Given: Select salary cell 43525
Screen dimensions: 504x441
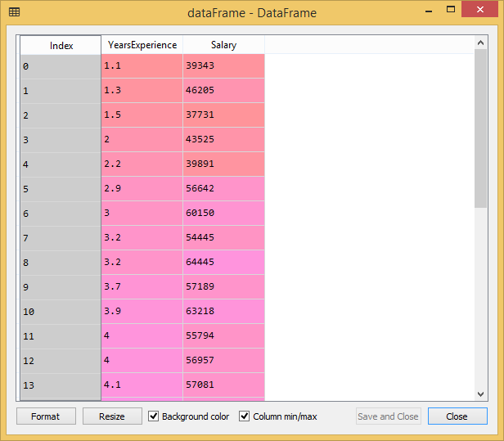Looking at the screenshot, I should coord(223,139).
